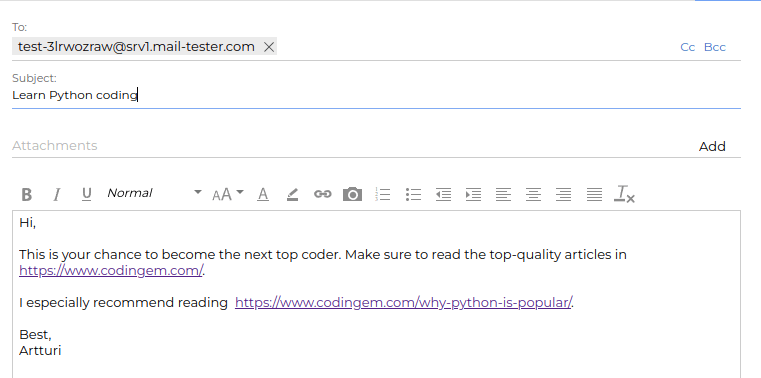
Task: Clear text formatting
Action: click(624, 194)
